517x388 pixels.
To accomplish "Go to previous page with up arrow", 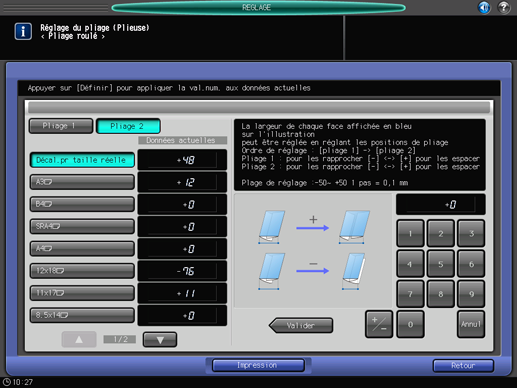I will coord(79,340).
